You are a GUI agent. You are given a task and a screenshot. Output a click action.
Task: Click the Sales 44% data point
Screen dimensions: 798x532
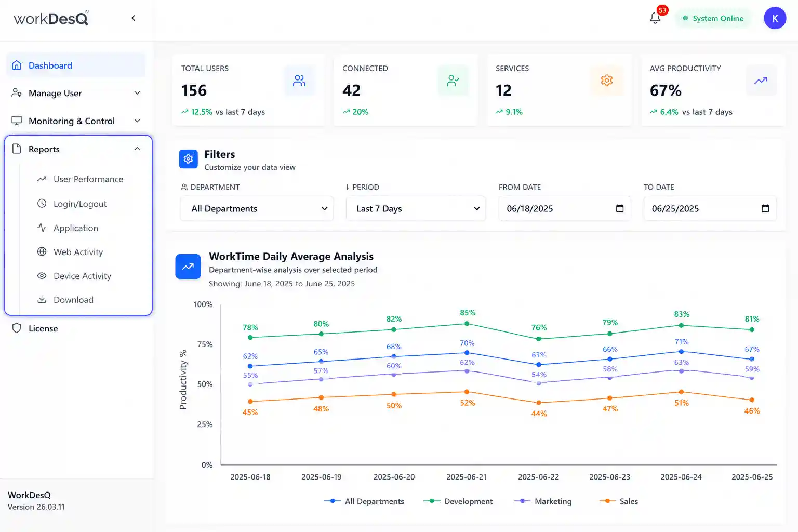point(539,403)
